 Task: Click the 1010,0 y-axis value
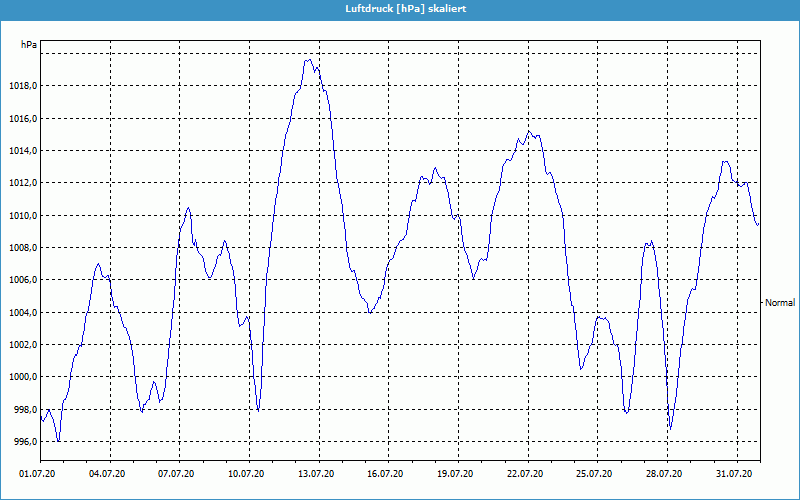(x=23, y=215)
